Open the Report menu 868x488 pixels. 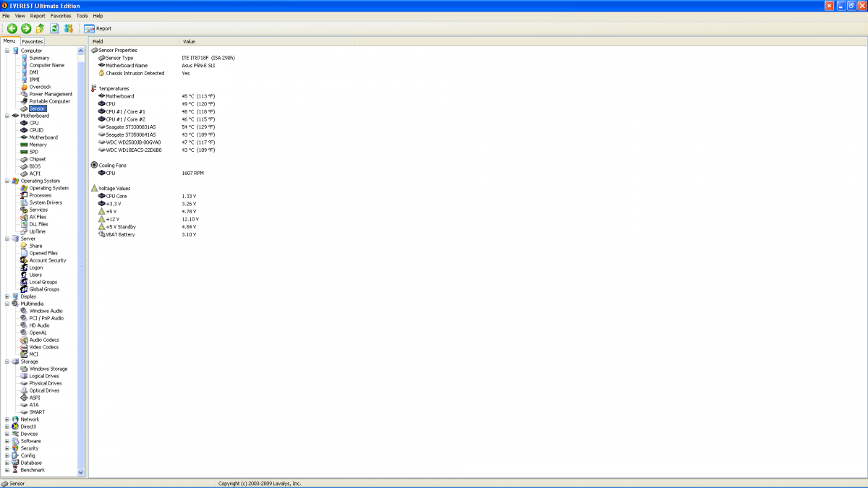click(38, 15)
